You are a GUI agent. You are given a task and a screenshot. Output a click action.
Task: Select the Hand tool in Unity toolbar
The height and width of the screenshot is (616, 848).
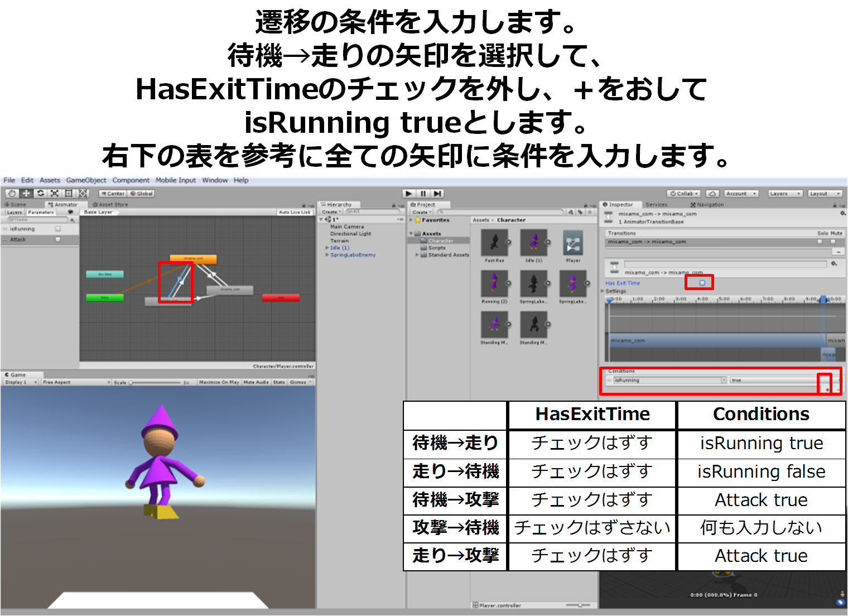[12, 193]
